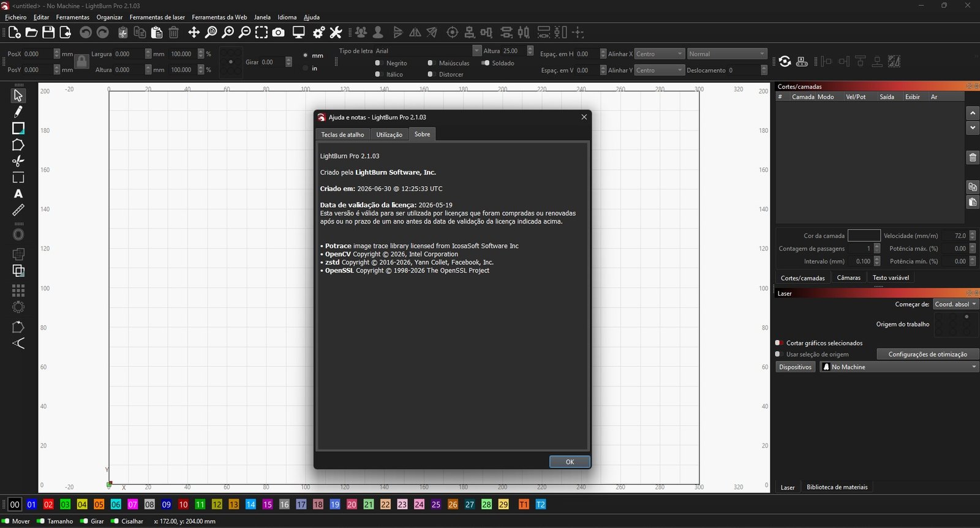Pick red layer color swatch 02
The image size is (980, 528).
pyautogui.click(x=48, y=505)
